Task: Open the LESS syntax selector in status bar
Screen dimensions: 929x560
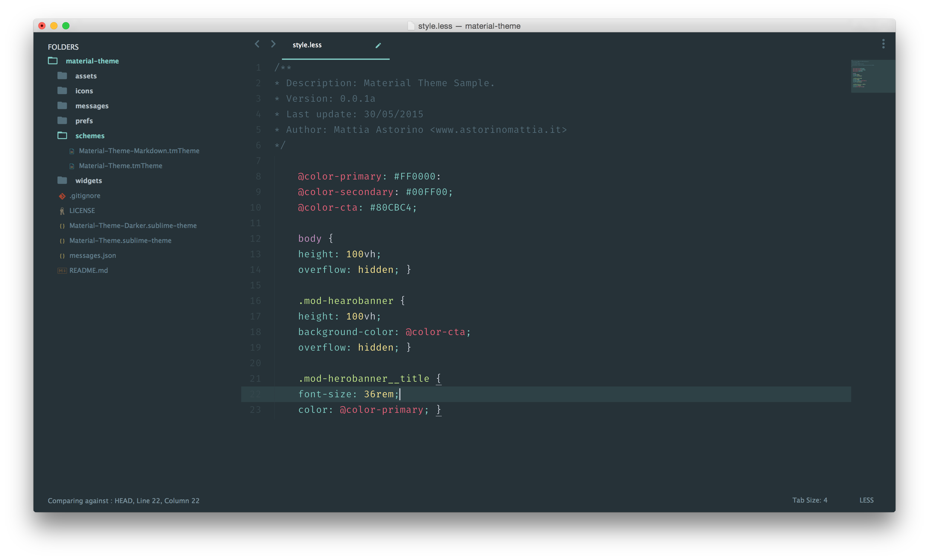Action: [x=866, y=500]
